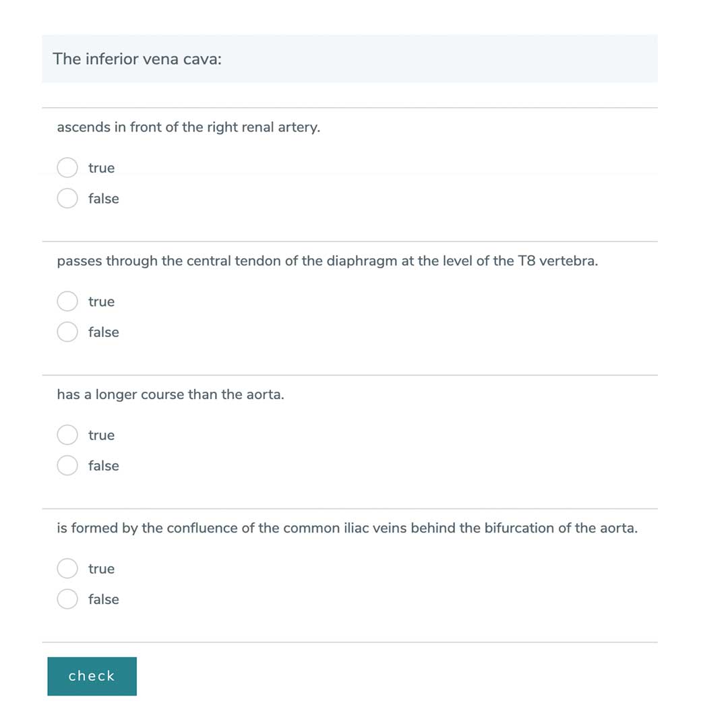Click the word 'false' under renal artery statement
Screen dimensions: 728x728
coord(103,198)
